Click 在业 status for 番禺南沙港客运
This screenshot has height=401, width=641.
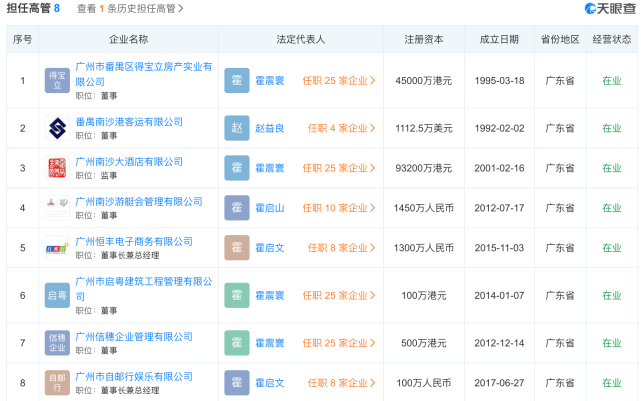pos(612,128)
